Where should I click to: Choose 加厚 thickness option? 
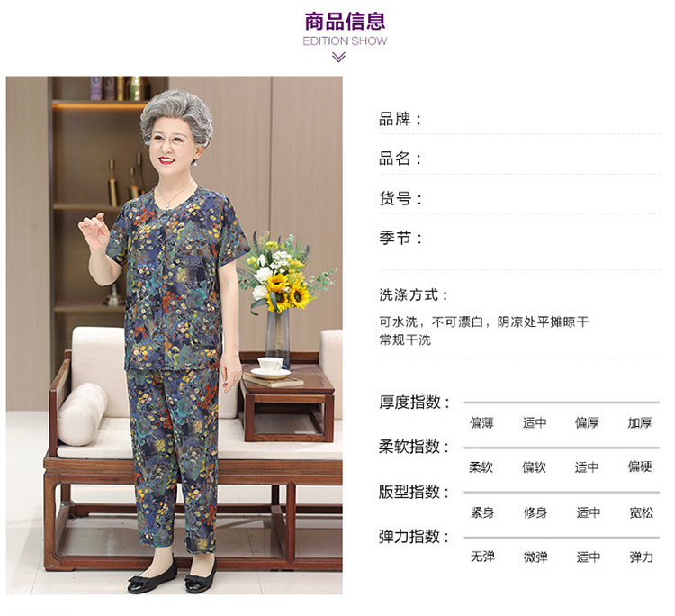[640, 422]
